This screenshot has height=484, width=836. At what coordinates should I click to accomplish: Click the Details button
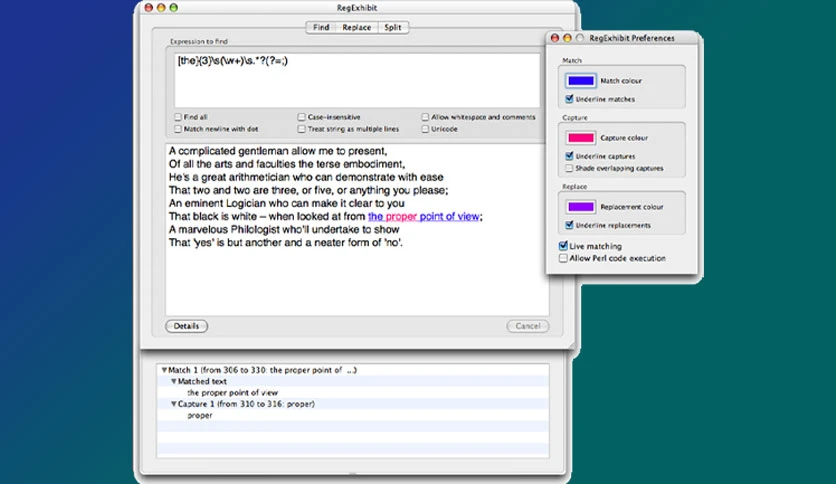pyautogui.click(x=187, y=326)
